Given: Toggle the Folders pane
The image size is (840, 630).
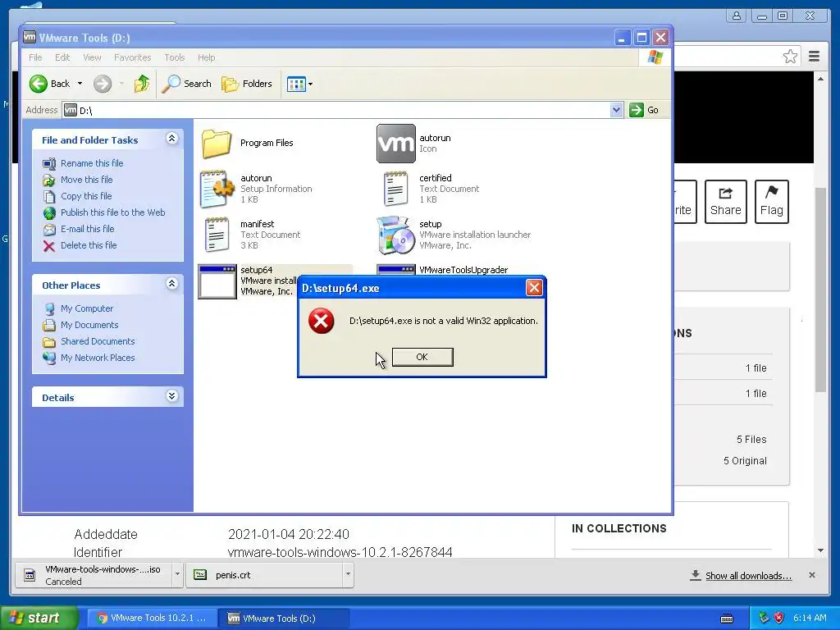Looking at the screenshot, I should 247,84.
